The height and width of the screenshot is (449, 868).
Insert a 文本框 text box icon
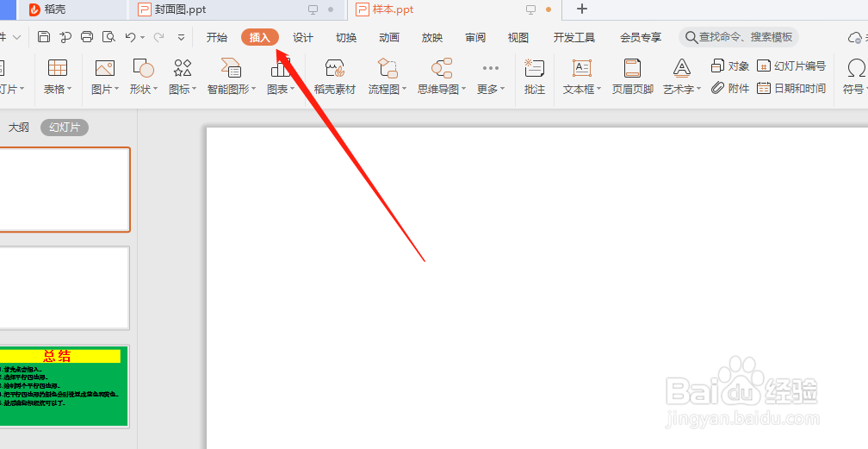click(x=581, y=68)
